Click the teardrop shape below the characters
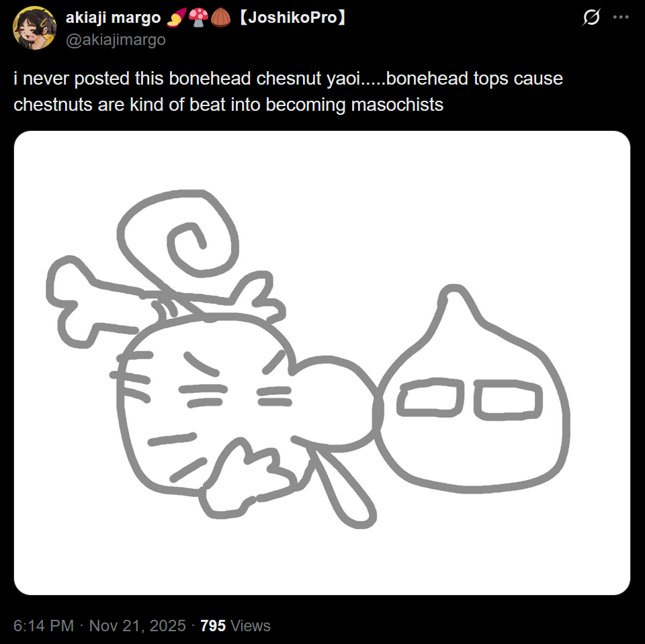 pos(342,488)
